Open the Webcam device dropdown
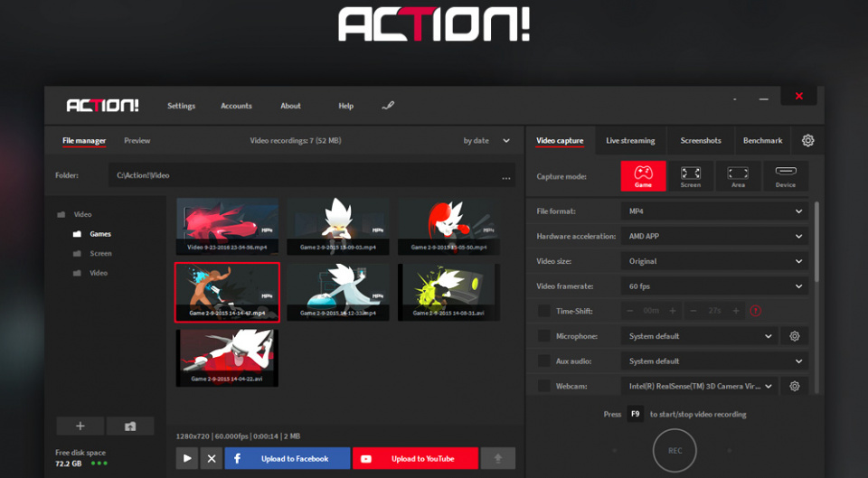Viewport: 868px width, 478px height. coord(700,386)
